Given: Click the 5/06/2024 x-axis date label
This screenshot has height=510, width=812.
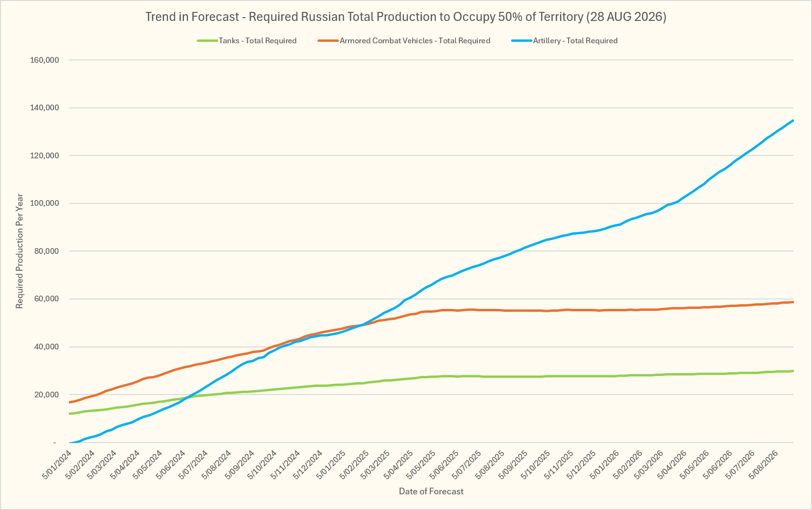Looking at the screenshot, I should pyautogui.click(x=171, y=464).
